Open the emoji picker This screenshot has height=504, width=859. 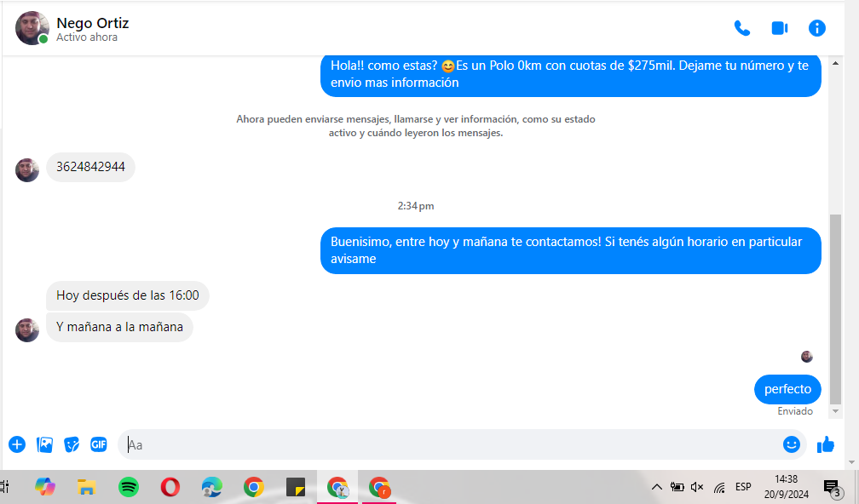coord(792,444)
